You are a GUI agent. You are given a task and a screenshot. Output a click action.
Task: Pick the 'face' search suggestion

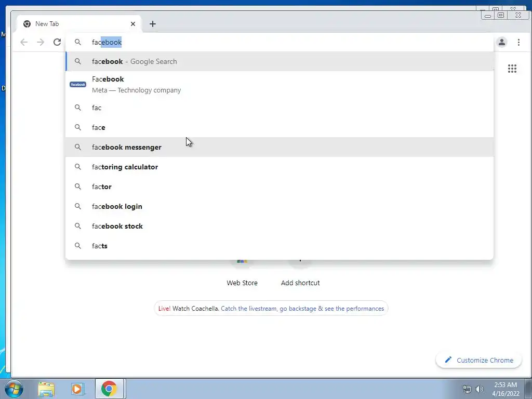279,127
